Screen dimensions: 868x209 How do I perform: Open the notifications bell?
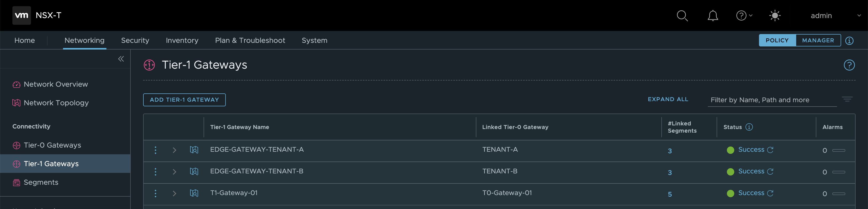click(x=713, y=15)
